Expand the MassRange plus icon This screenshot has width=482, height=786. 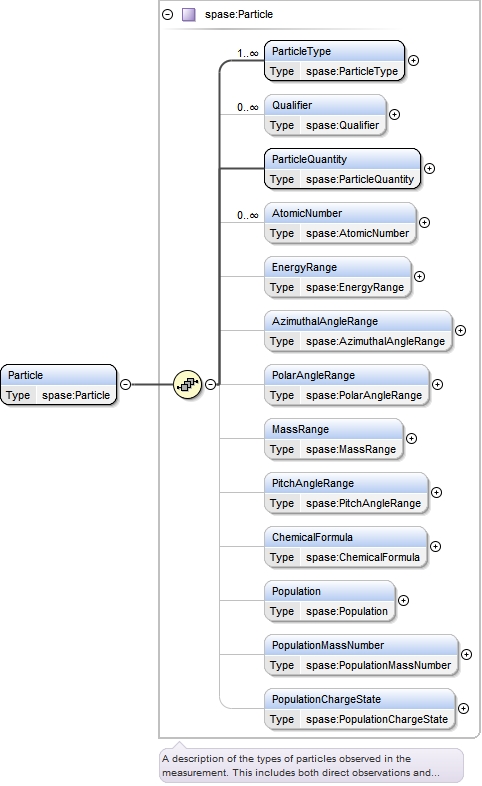[411, 438]
